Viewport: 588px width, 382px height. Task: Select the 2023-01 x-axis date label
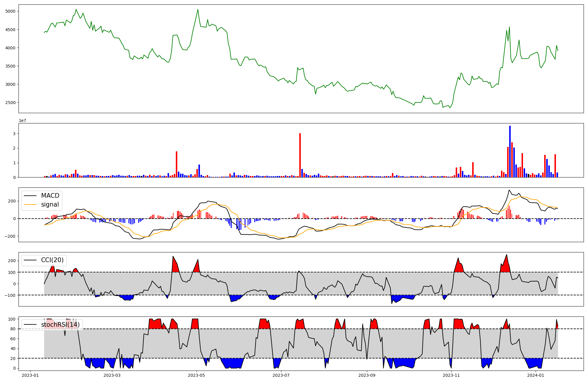(30, 375)
